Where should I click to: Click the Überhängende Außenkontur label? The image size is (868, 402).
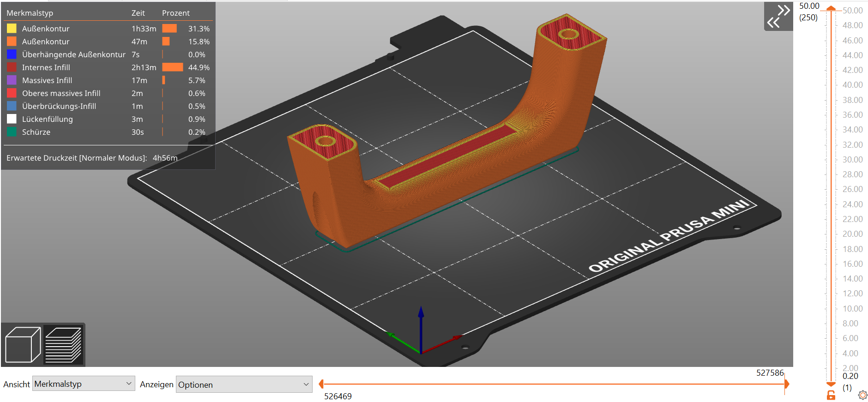pyautogui.click(x=74, y=54)
